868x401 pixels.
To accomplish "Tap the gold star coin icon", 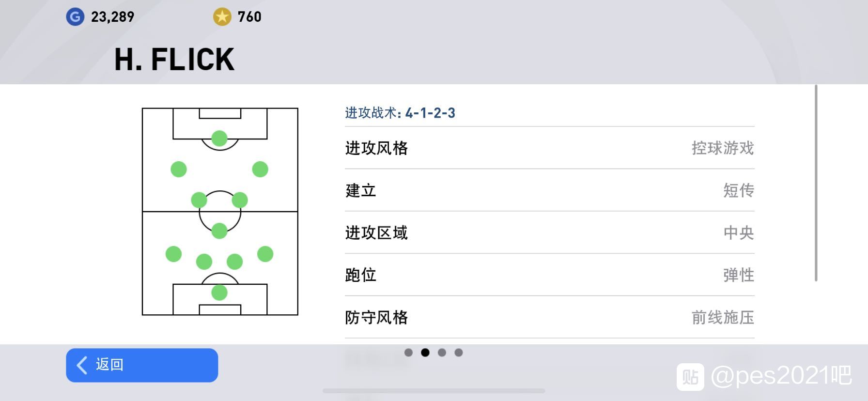I will coord(222,17).
